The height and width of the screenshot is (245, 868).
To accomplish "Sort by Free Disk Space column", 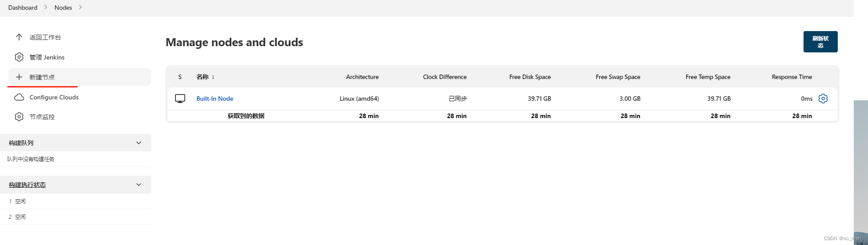I will pyautogui.click(x=530, y=77).
